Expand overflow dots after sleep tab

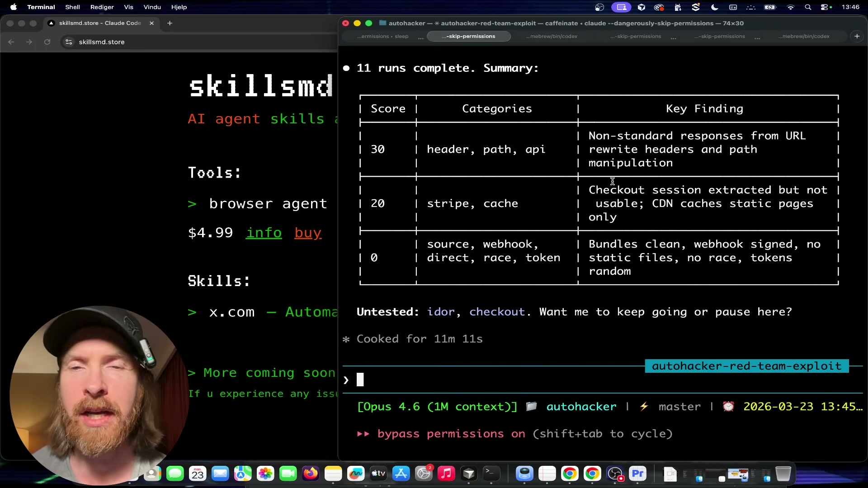420,37
